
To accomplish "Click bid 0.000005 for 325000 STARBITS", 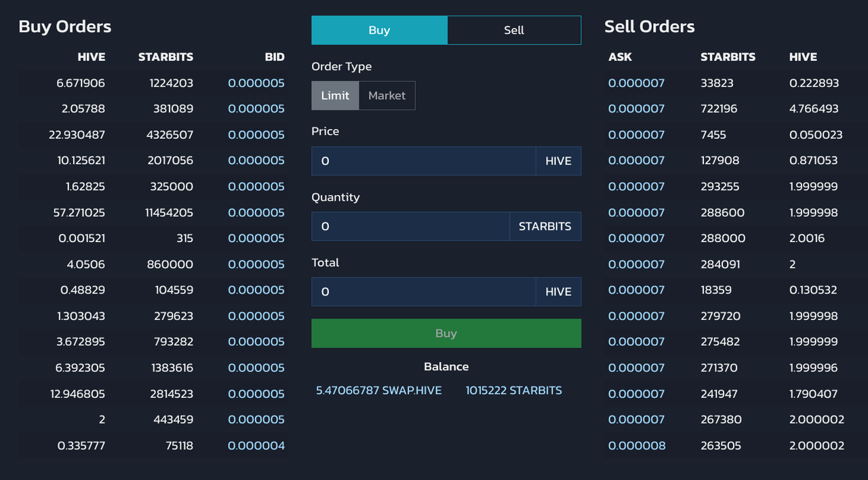I will [x=256, y=186].
